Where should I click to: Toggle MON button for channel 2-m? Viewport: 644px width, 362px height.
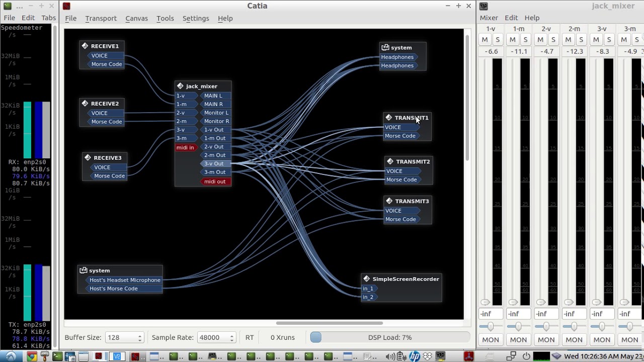point(574,340)
